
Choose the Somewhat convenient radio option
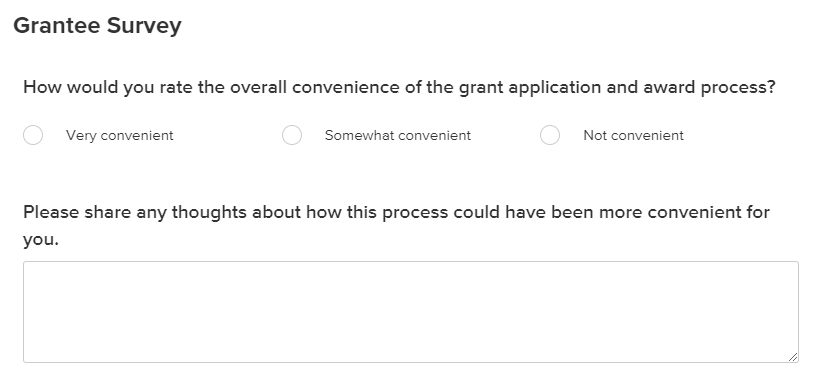coord(292,135)
